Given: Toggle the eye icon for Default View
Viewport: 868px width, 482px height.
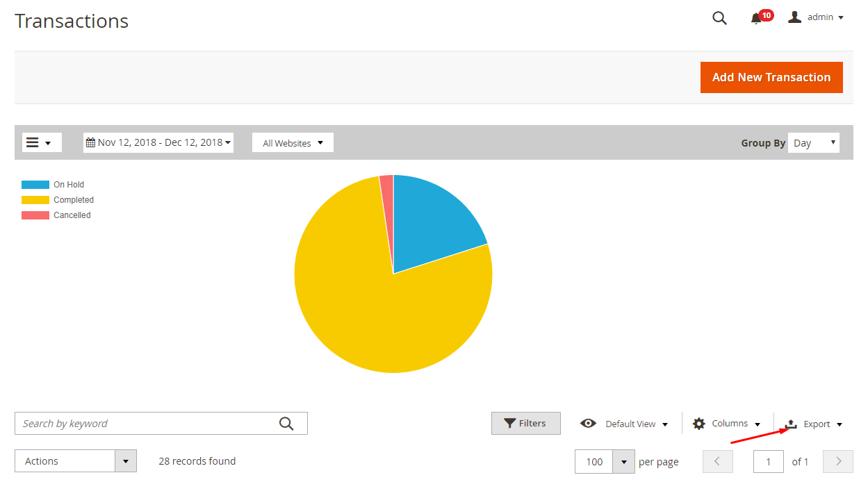Looking at the screenshot, I should [588, 424].
